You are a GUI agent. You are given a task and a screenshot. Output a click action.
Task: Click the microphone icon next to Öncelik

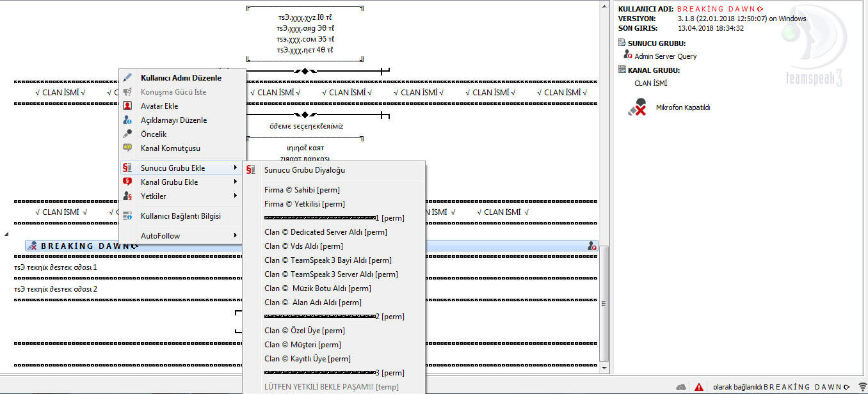click(127, 134)
